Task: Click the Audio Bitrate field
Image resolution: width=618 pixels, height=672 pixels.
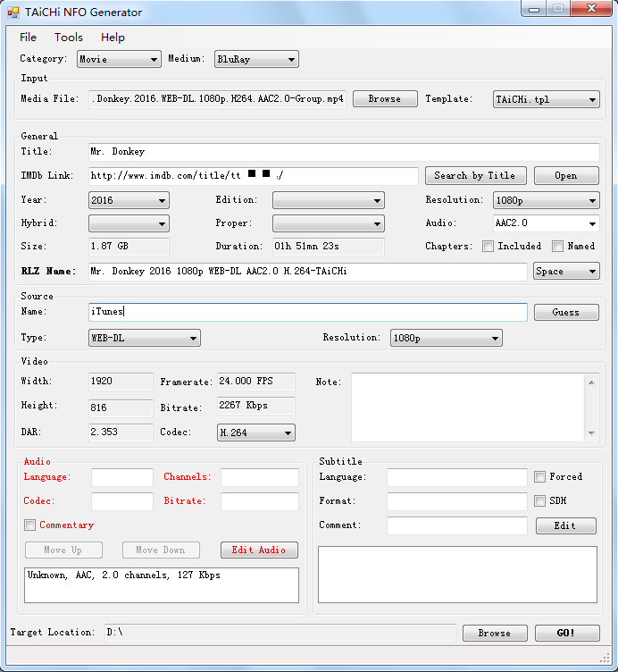Action: [x=260, y=501]
